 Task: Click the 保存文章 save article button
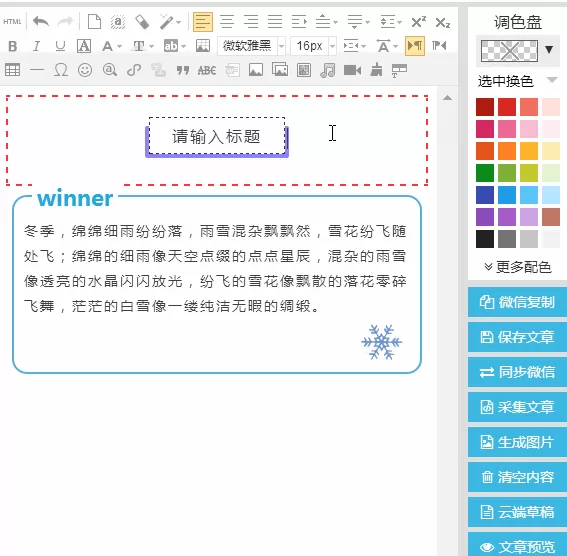click(517, 337)
